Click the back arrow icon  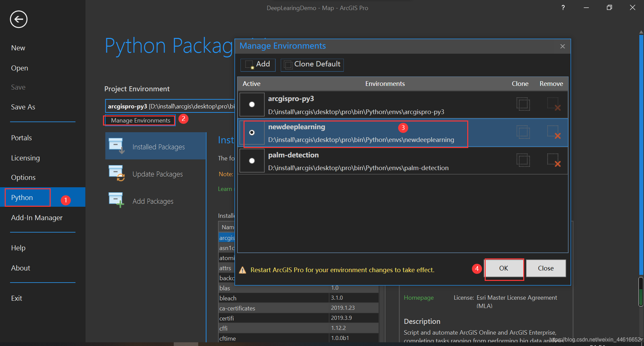pos(18,19)
